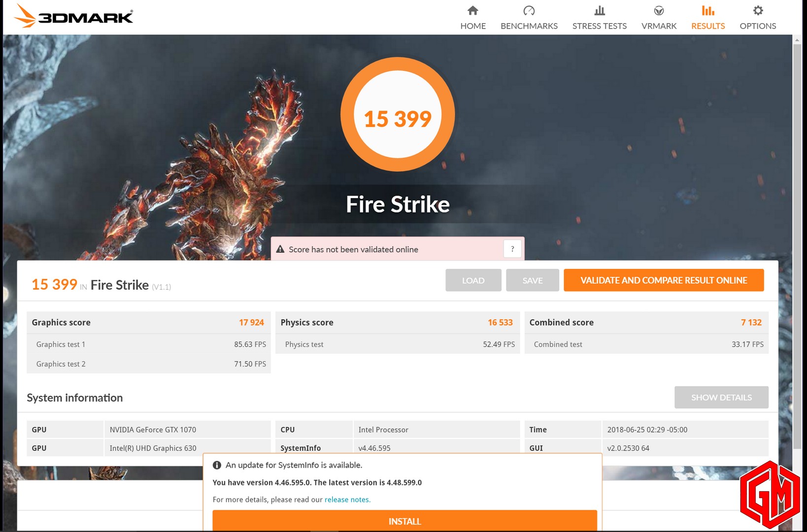This screenshot has height=532, width=807.
Task: Click the LOAD button
Action: pos(473,280)
